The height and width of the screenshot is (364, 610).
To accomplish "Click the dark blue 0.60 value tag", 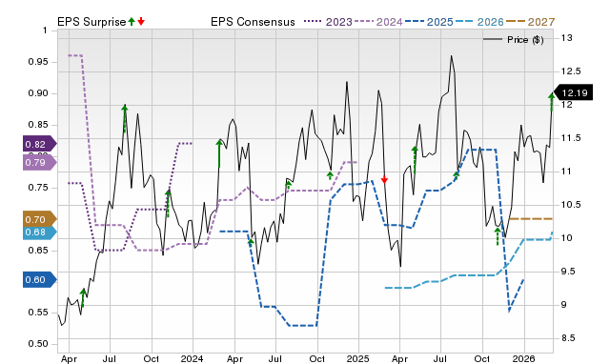I will pos(39,279).
